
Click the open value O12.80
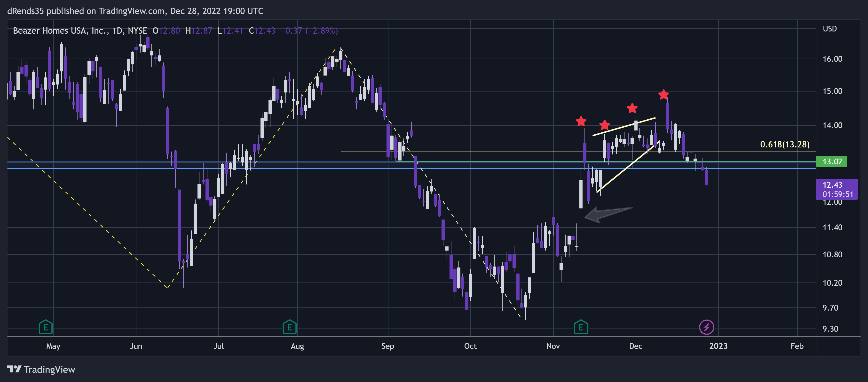coord(166,31)
